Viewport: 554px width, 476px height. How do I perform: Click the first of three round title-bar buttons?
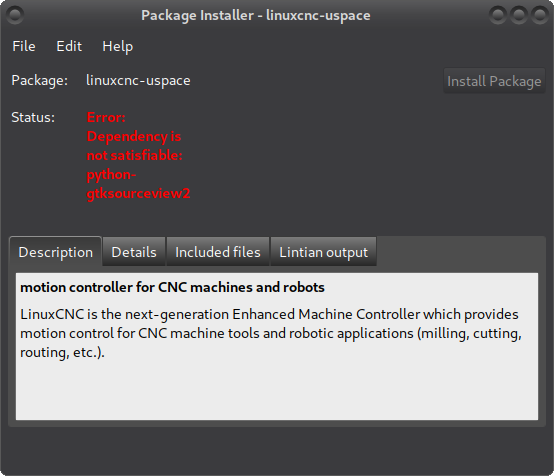497,15
